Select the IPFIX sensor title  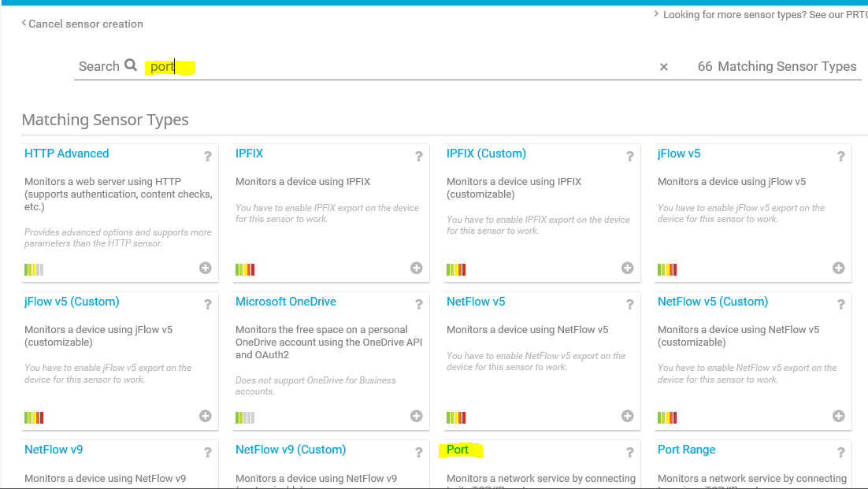[249, 154]
